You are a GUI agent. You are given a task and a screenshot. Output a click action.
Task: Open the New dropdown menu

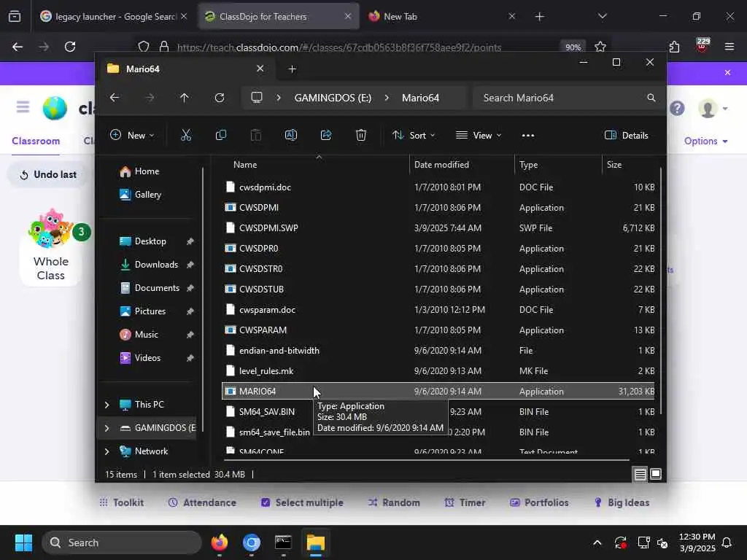[132, 135]
